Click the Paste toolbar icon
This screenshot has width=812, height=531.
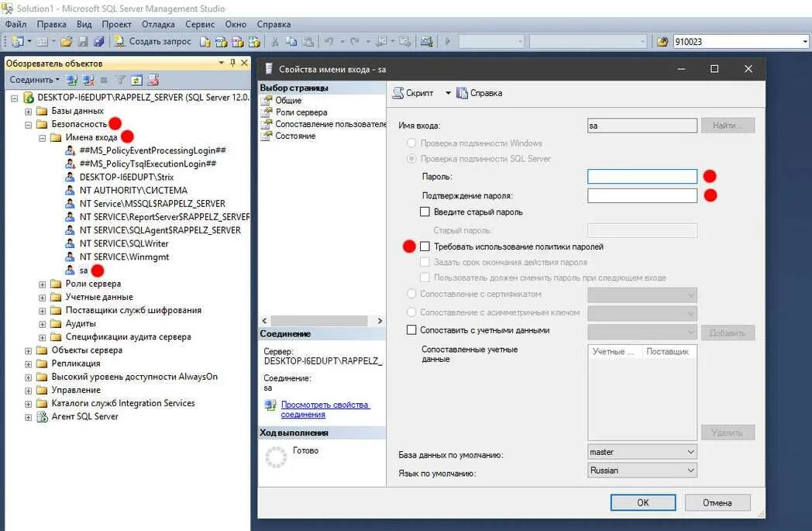pyautogui.click(x=308, y=41)
